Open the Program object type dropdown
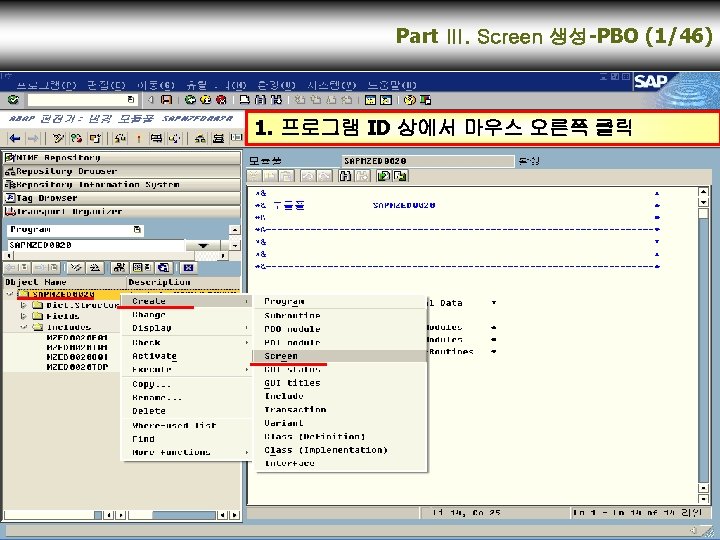Viewport: 720px width, 540px height. pos(137,230)
